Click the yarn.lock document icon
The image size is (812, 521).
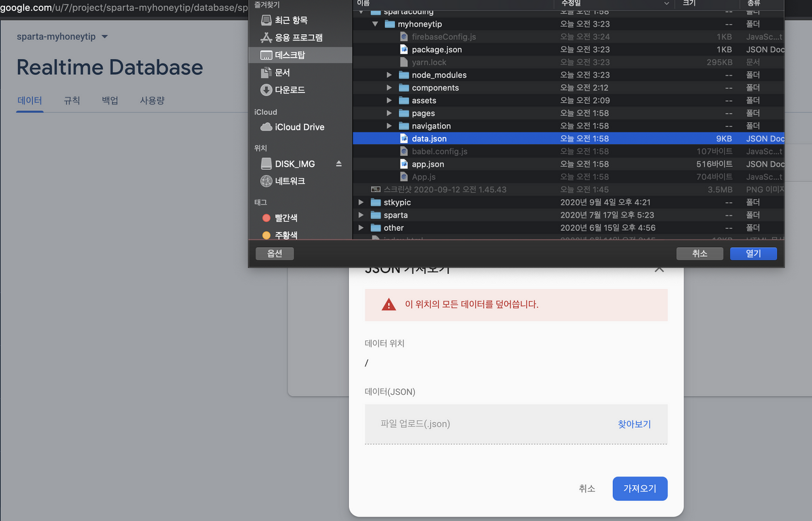pos(404,62)
